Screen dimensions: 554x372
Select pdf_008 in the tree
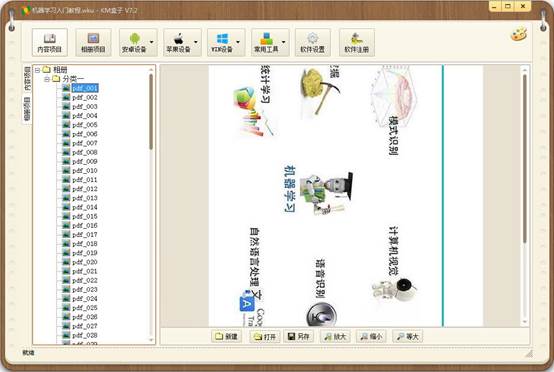pos(85,152)
